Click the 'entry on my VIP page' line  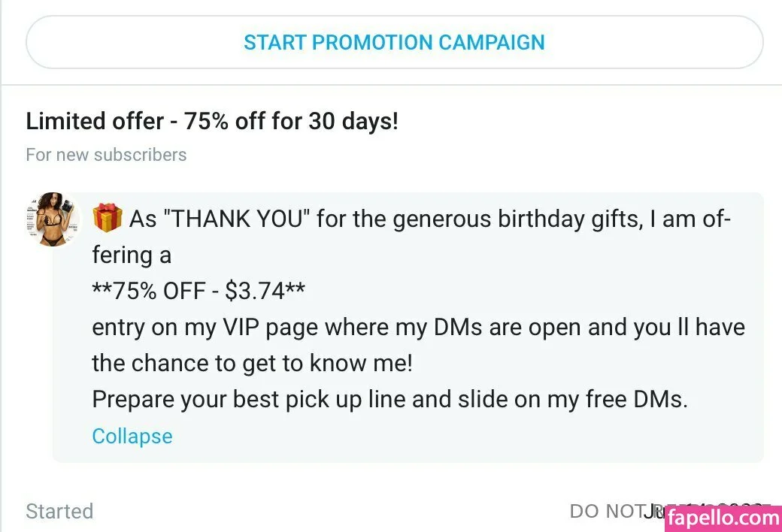(418, 327)
